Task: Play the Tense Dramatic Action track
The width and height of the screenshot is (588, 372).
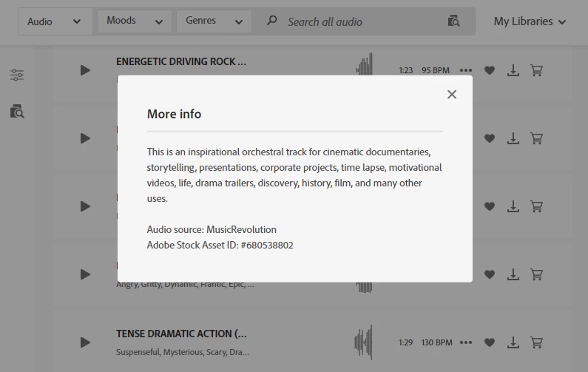Action: pyautogui.click(x=85, y=342)
